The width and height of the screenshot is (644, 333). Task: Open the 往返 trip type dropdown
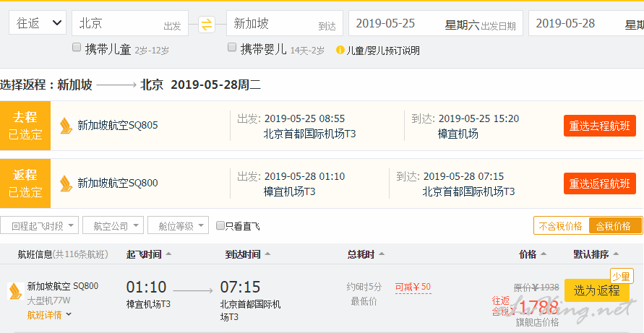point(38,22)
